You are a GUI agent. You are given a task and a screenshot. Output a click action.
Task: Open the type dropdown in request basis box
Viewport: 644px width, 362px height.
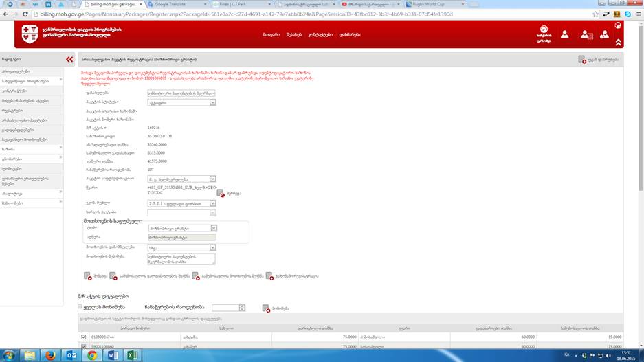click(x=212, y=228)
